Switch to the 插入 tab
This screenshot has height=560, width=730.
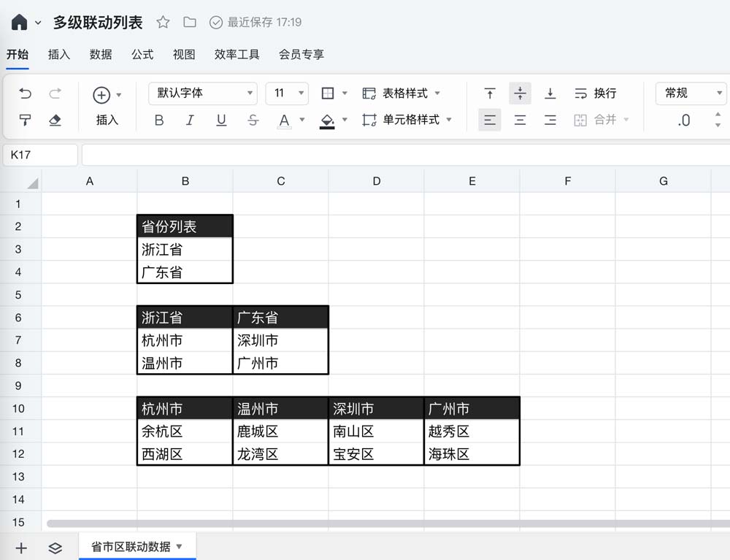click(59, 55)
